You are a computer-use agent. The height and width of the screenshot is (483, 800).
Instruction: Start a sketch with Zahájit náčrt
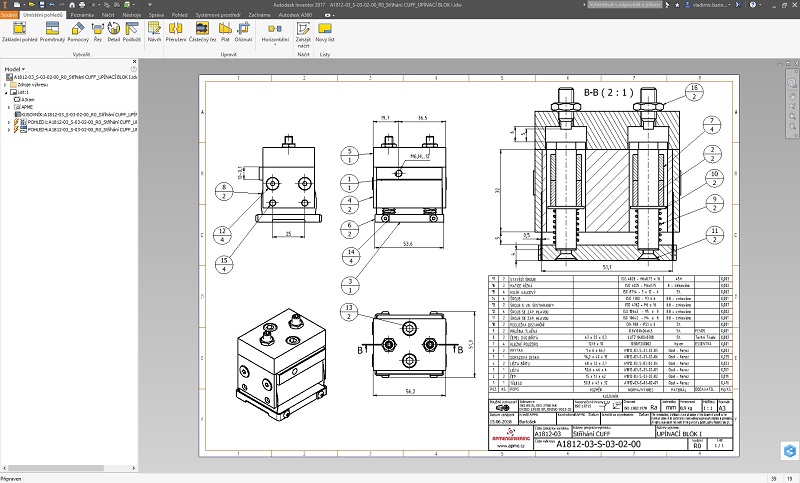pos(303,32)
